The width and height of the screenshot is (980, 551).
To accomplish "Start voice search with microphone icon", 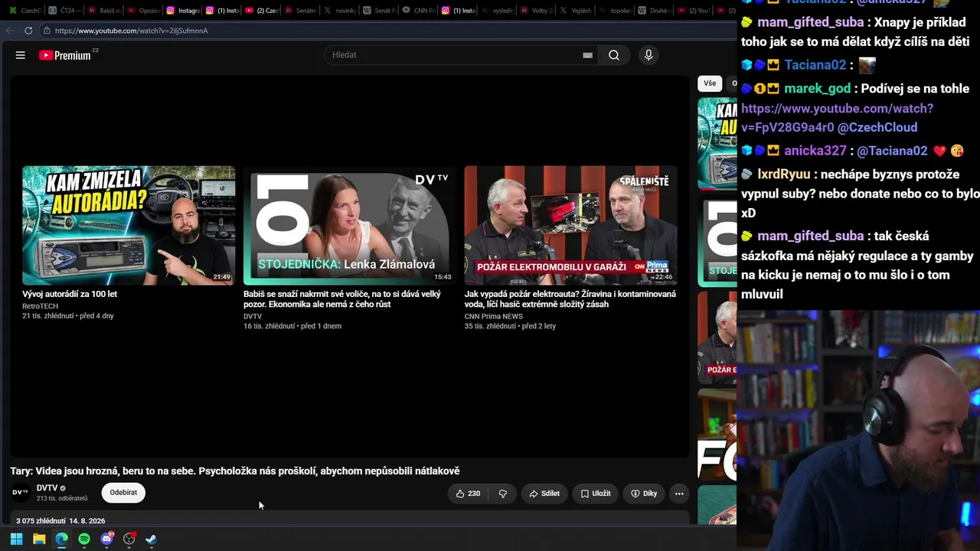I will click(x=648, y=55).
